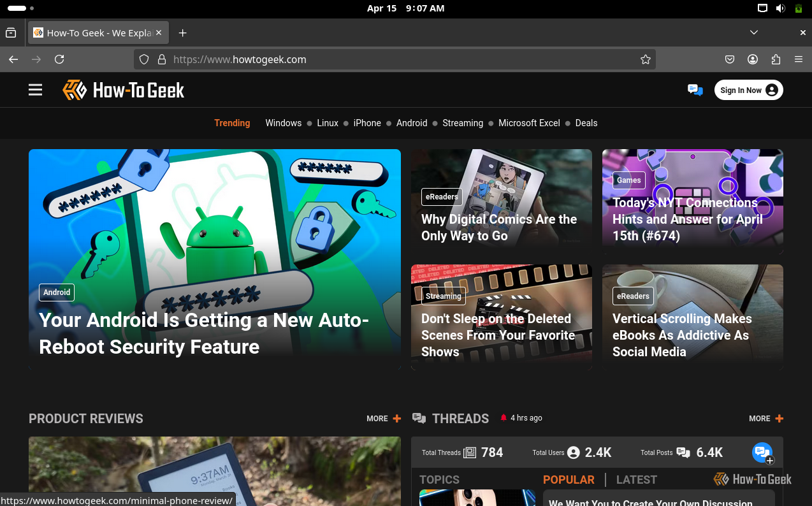812x506 pixels.
Task: Open the extensions puzzle icon
Action: coord(776,59)
